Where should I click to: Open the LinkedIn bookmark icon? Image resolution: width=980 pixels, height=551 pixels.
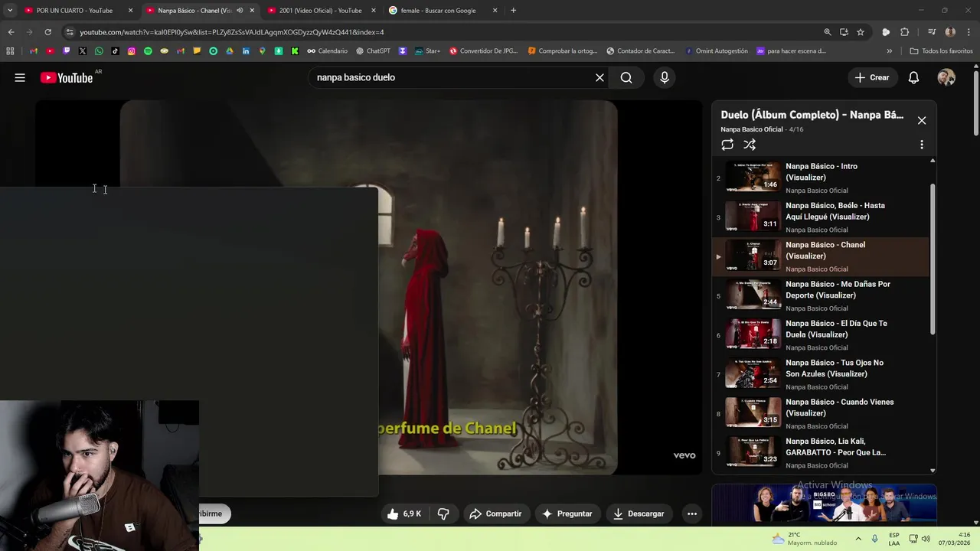[246, 51]
